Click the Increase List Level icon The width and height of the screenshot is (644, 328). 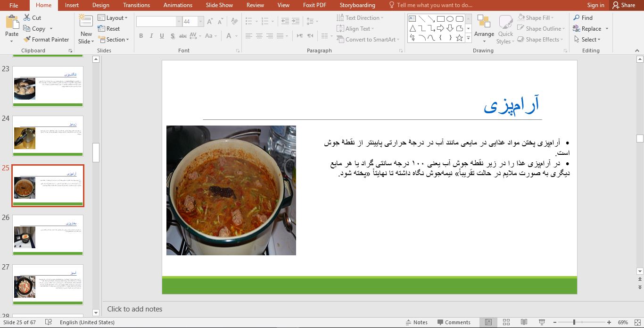coord(296,22)
